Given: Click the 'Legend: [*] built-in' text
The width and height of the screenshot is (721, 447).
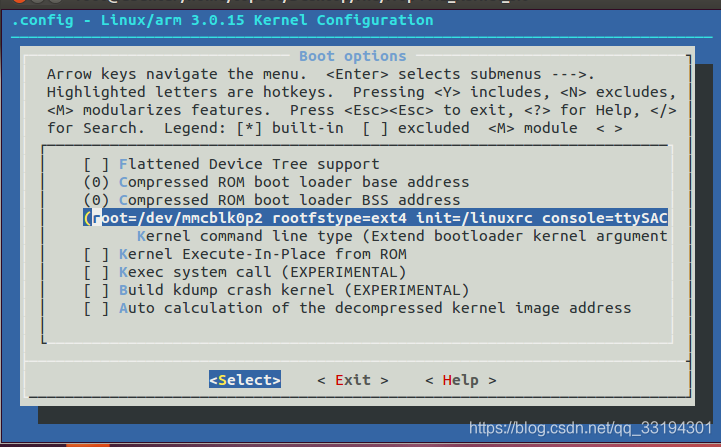Looking at the screenshot, I should tap(254, 128).
